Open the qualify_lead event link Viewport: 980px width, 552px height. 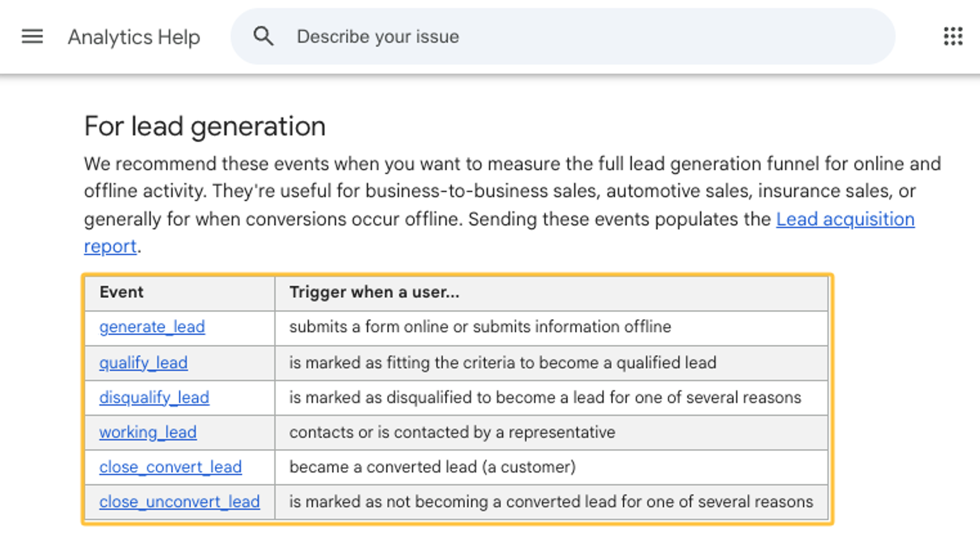(143, 363)
